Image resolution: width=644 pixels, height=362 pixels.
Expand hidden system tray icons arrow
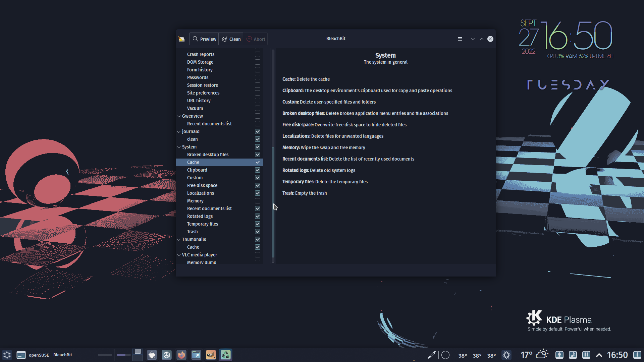click(599, 355)
